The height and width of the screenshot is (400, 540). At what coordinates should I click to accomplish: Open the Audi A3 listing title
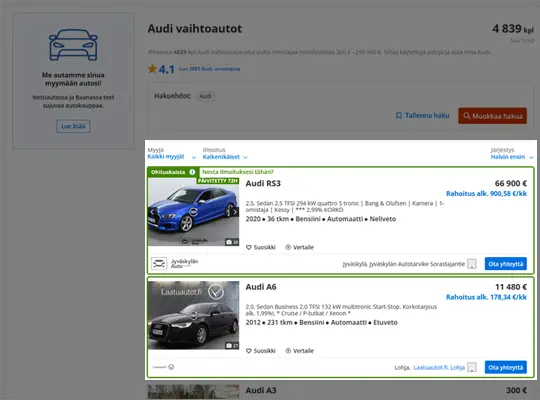pyautogui.click(x=261, y=390)
